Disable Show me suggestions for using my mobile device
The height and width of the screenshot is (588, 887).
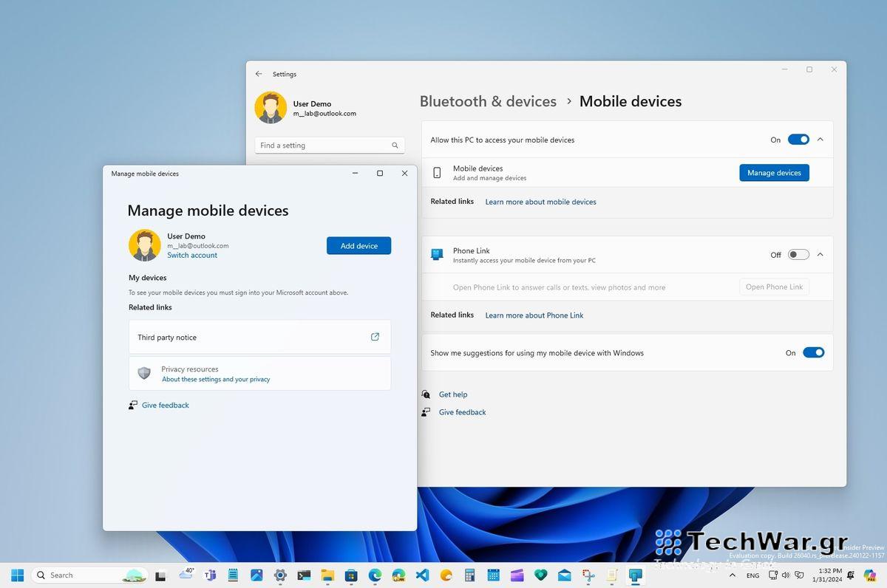[814, 352]
